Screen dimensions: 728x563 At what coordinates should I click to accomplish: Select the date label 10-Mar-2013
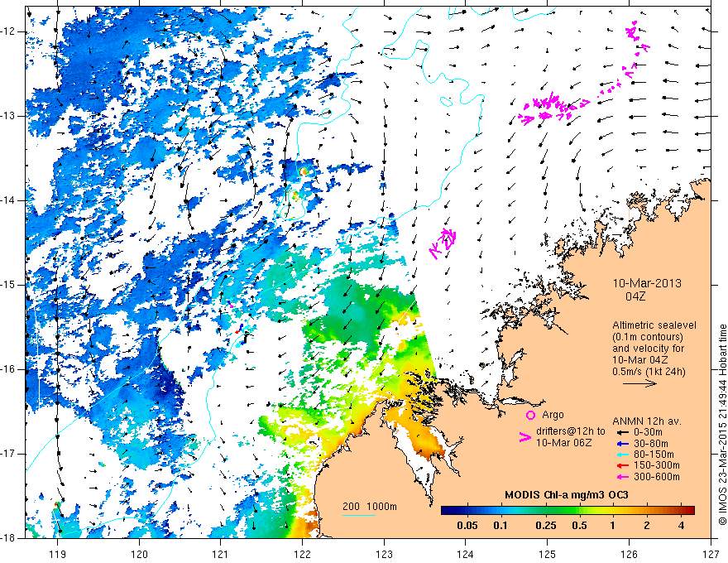click(x=647, y=283)
